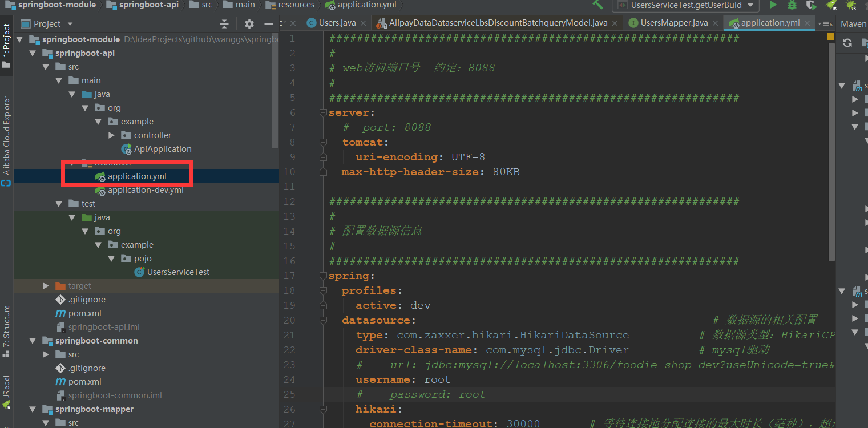Fold the hikari block at line 26
Viewport: 868px width, 428px height.
tap(323, 409)
